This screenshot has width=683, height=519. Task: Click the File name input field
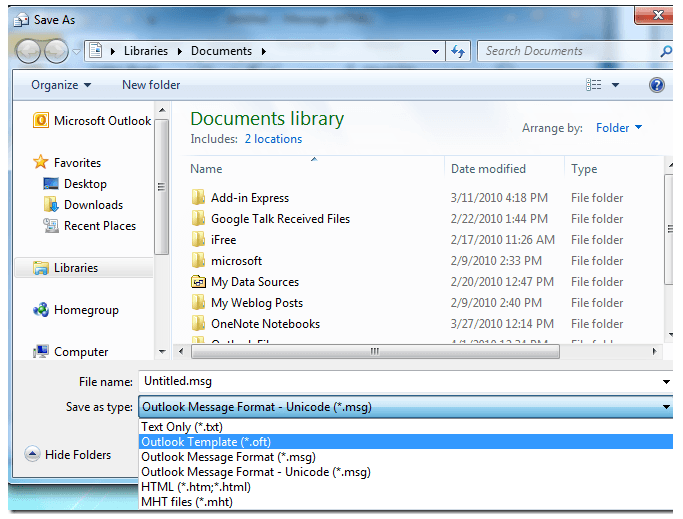point(399,381)
